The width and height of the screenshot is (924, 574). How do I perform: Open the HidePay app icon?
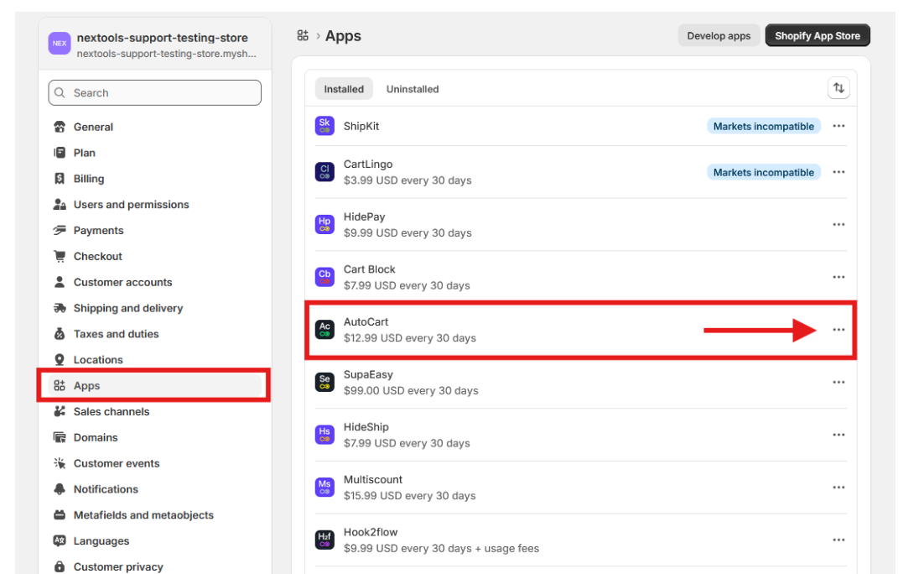[324, 225]
